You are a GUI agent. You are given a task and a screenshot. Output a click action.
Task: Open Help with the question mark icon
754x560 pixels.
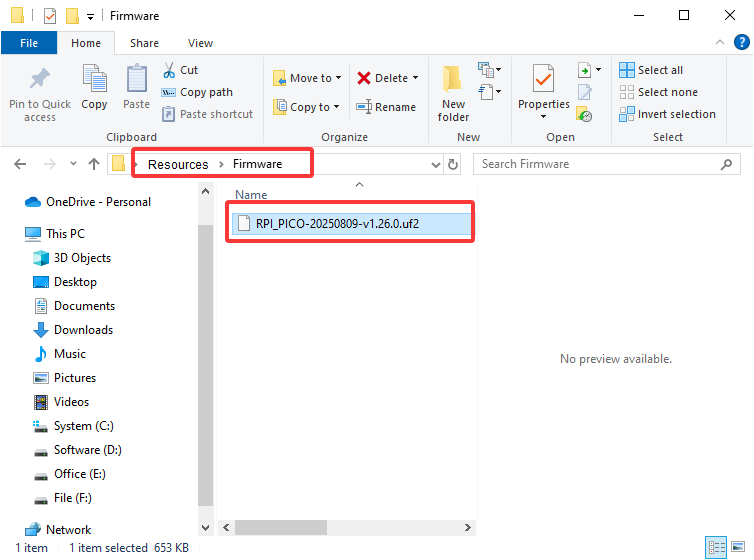[741, 42]
